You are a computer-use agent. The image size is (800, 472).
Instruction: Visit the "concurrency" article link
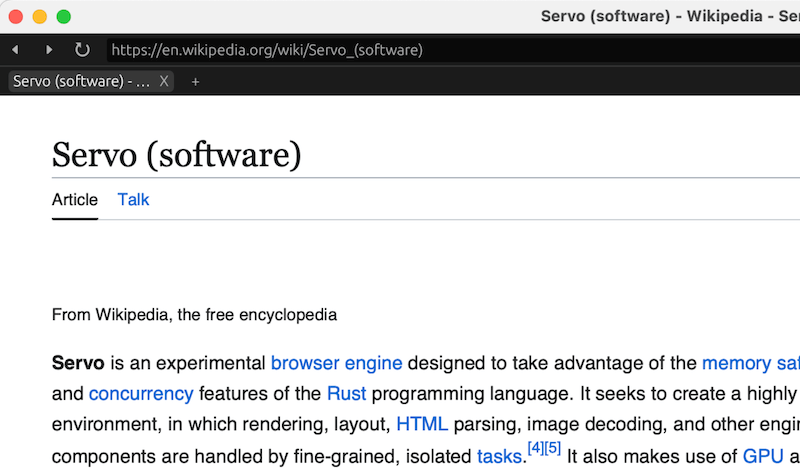141,393
